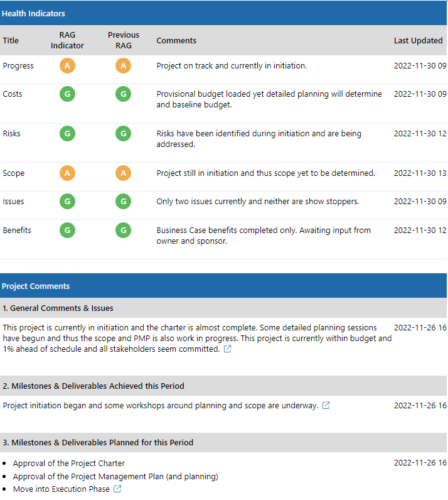Click 'This project is currently in initiation' paragraph
448x500 pixels.
tap(197, 339)
